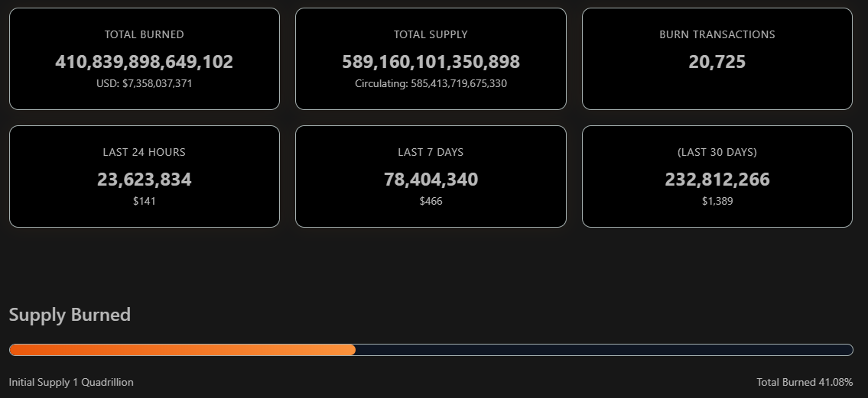Click the Burn Transactions card title
The height and width of the screenshot is (398, 868).
pyautogui.click(x=717, y=34)
